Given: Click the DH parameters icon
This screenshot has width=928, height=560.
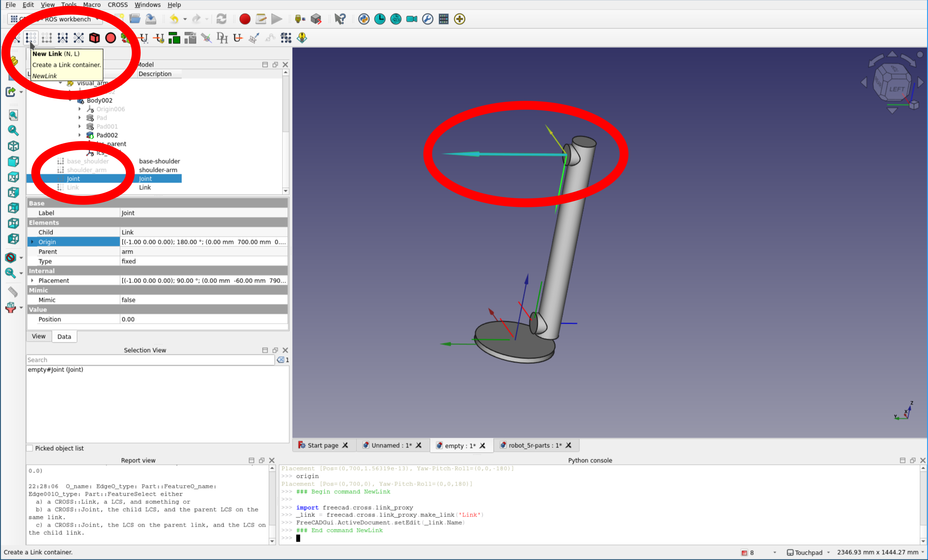Looking at the screenshot, I should click(222, 38).
